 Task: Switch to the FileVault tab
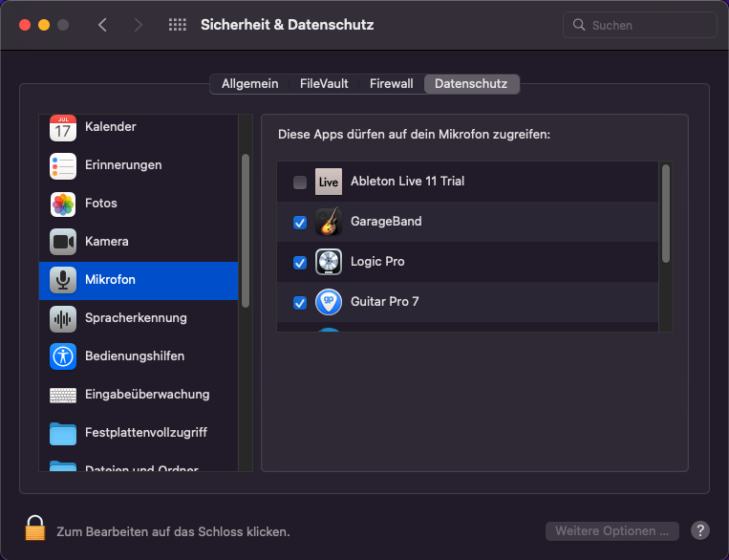click(324, 84)
